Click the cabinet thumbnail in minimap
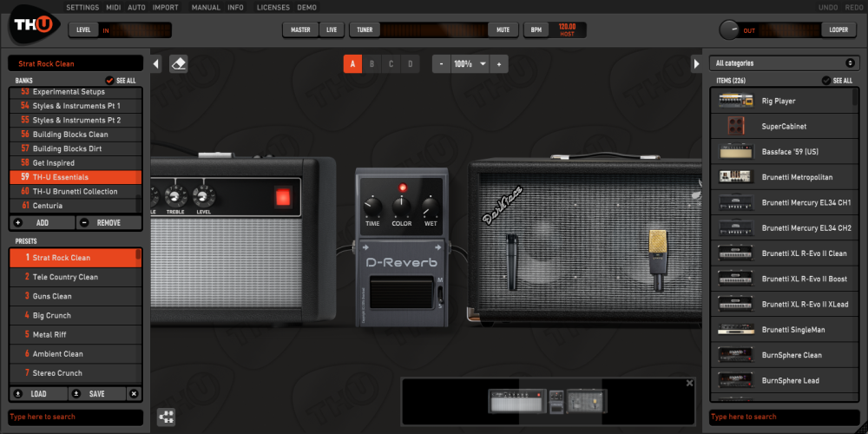 [x=586, y=401]
